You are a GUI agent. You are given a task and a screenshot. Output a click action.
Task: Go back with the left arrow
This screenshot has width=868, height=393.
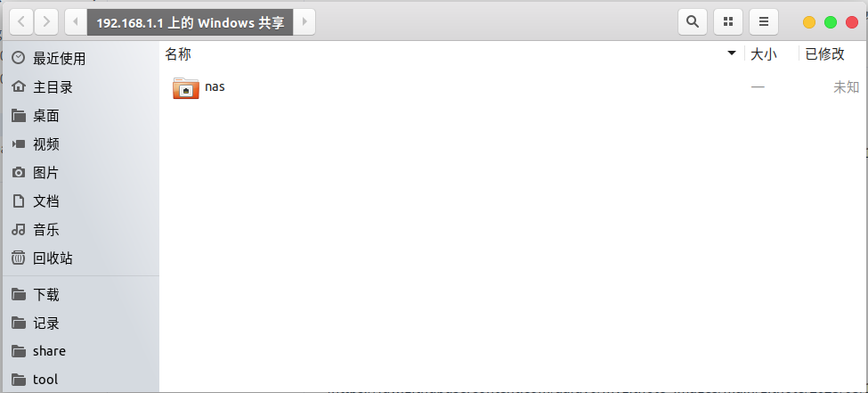point(21,21)
